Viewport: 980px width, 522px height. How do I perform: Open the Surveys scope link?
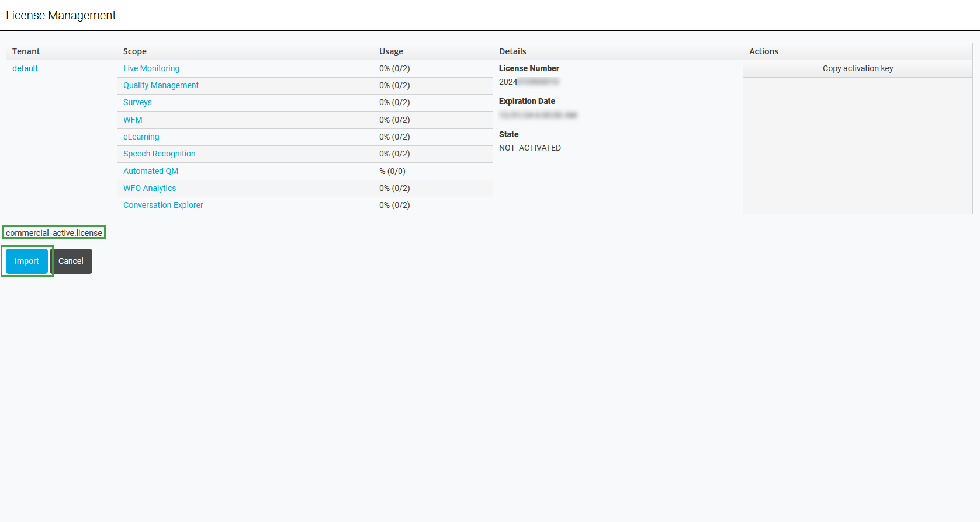pyautogui.click(x=137, y=102)
